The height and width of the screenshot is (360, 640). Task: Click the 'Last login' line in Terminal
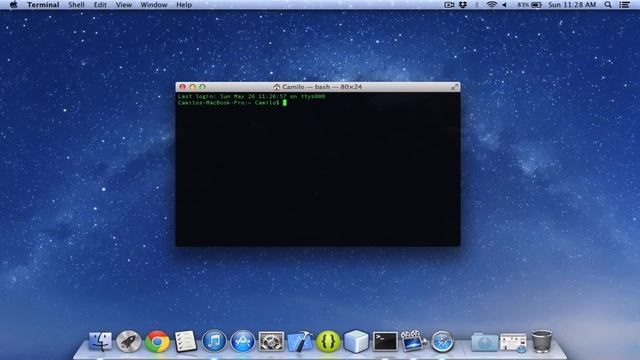[251, 96]
